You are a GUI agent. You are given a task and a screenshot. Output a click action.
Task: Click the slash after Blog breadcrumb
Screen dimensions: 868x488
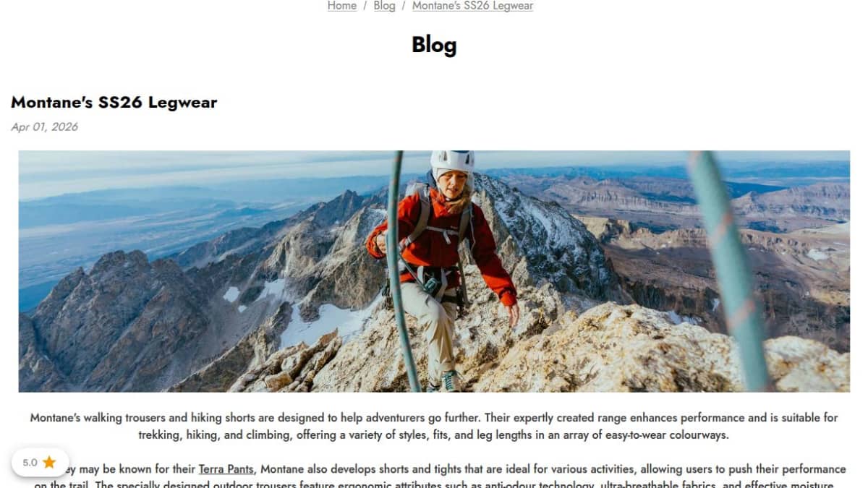coord(404,6)
